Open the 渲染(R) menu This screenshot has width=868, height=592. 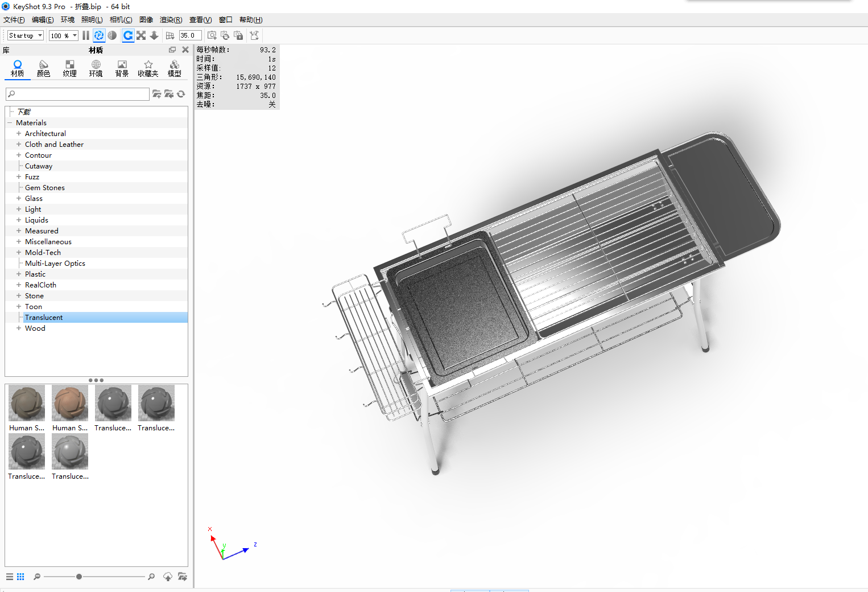(x=171, y=20)
